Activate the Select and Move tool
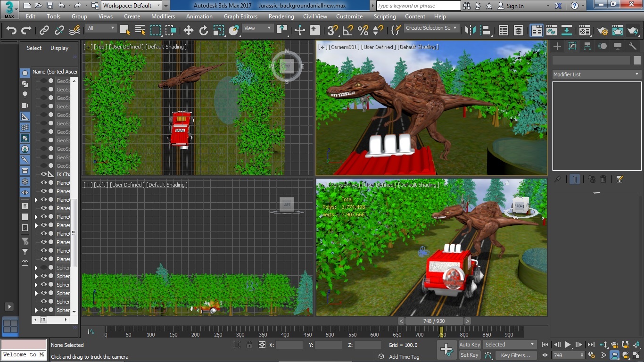Viewport: 644px width, 362px height. pos(189,31)
